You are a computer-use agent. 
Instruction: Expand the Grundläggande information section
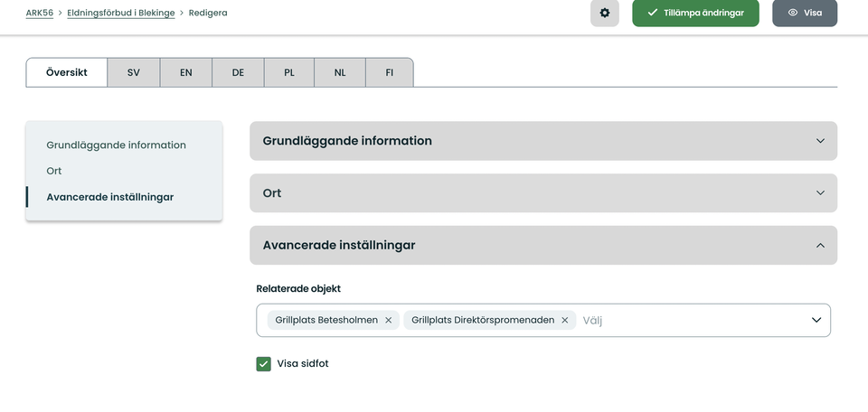543,141
